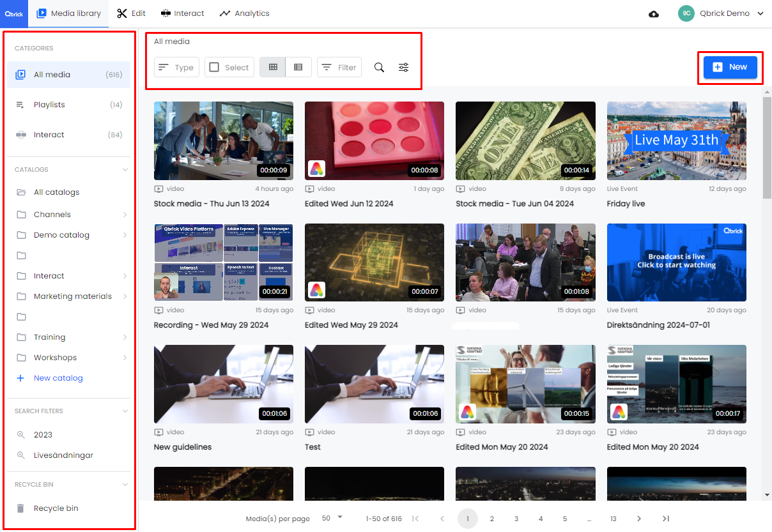Switch to the Analytics tab
This screenshot has height=532, width=772.
244,13
